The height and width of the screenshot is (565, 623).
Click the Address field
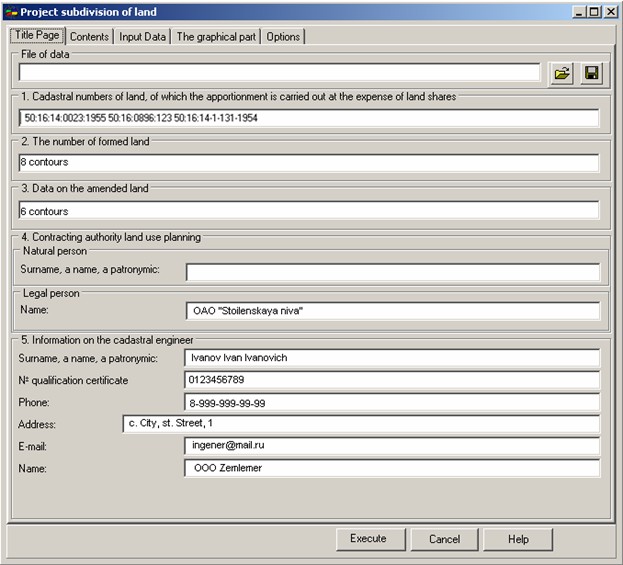click(x=361, y=424)
